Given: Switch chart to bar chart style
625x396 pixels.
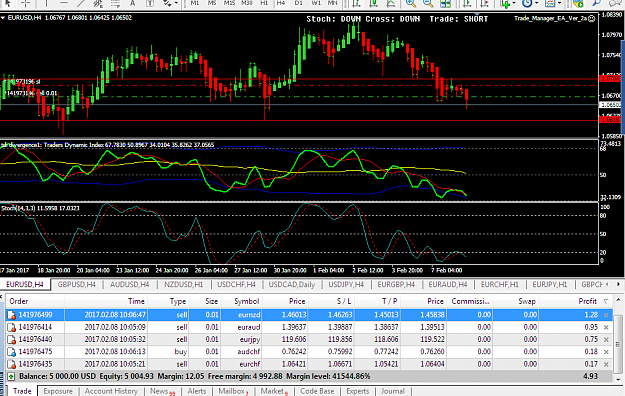Looking at the screenshot, I should point(357,3).
